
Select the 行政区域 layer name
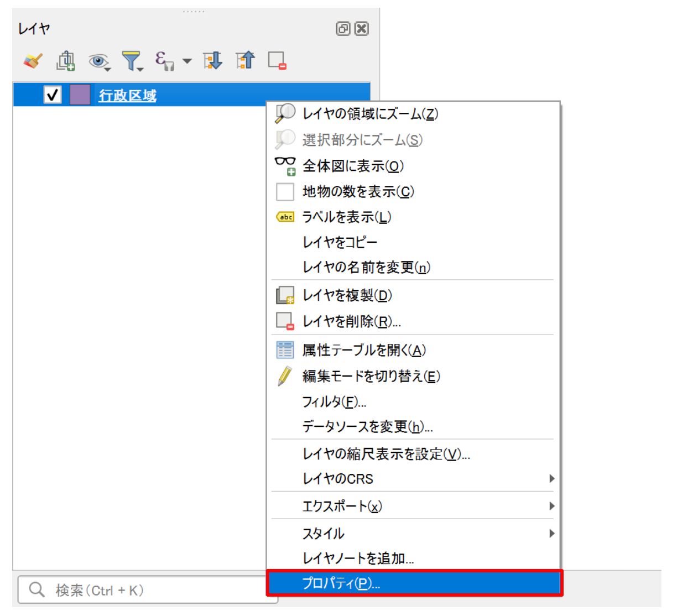click(127, 96)
